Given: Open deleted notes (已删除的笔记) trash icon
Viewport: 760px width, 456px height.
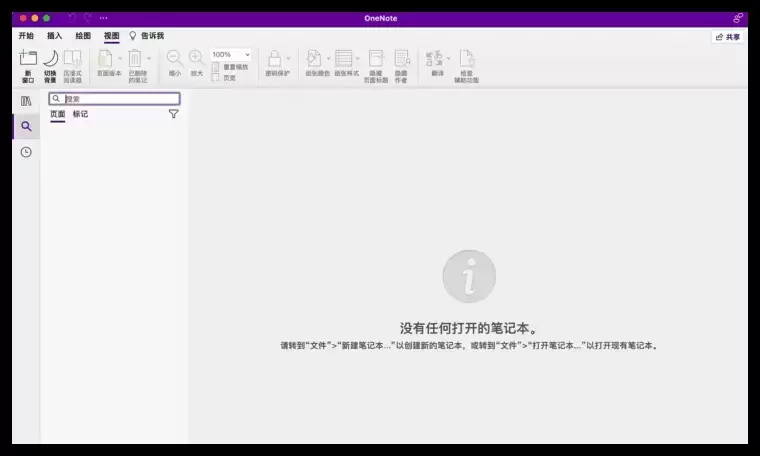Looking at the screenshot, I should pyautogui.click(x=135, y=59).
